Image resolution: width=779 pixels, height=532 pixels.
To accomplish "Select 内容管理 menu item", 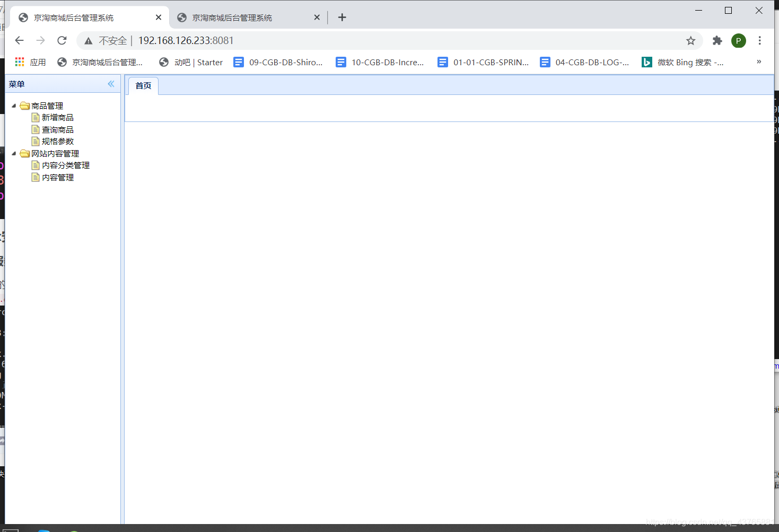I will (58, 177).
